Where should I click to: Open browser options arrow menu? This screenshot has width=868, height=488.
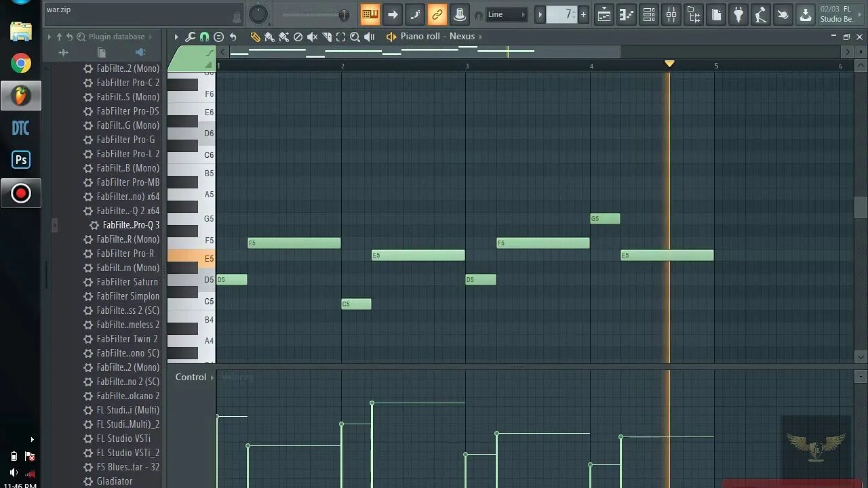coord(49,37)
